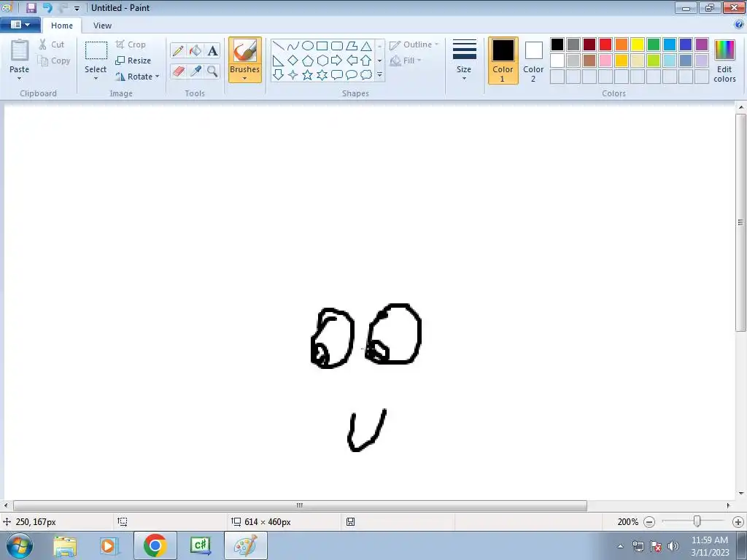Open Customize Quick Access Toolbar dropdown

pyautogui.click(x=77, y=8)
